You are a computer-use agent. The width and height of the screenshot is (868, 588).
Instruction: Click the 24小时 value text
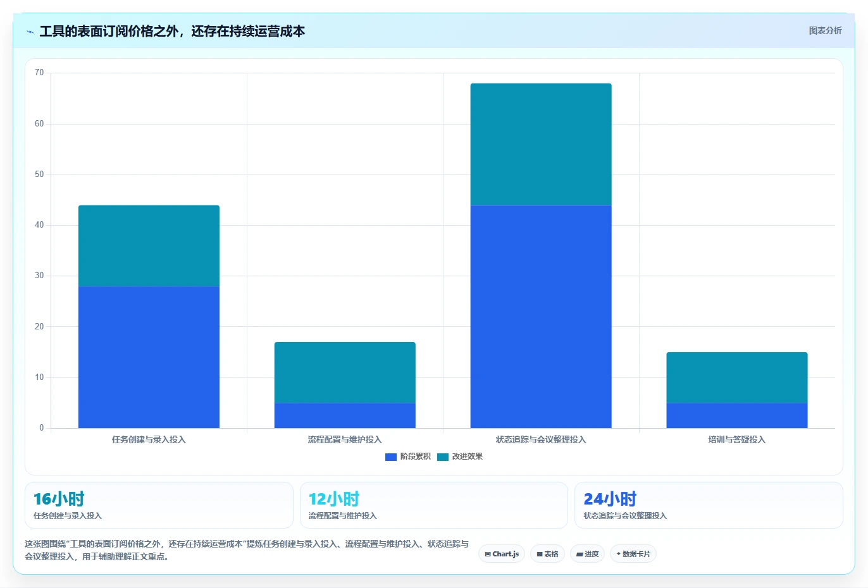610,499
